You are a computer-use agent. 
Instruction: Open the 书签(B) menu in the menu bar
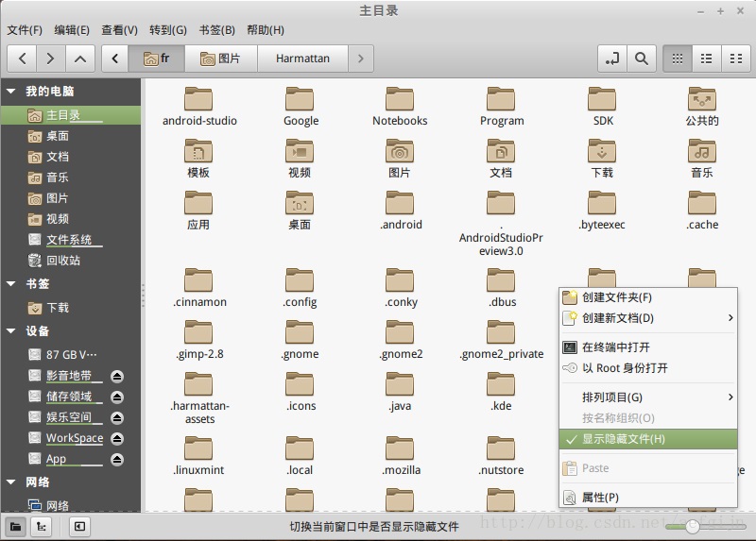pyautogui.click(x=216, y=30)
